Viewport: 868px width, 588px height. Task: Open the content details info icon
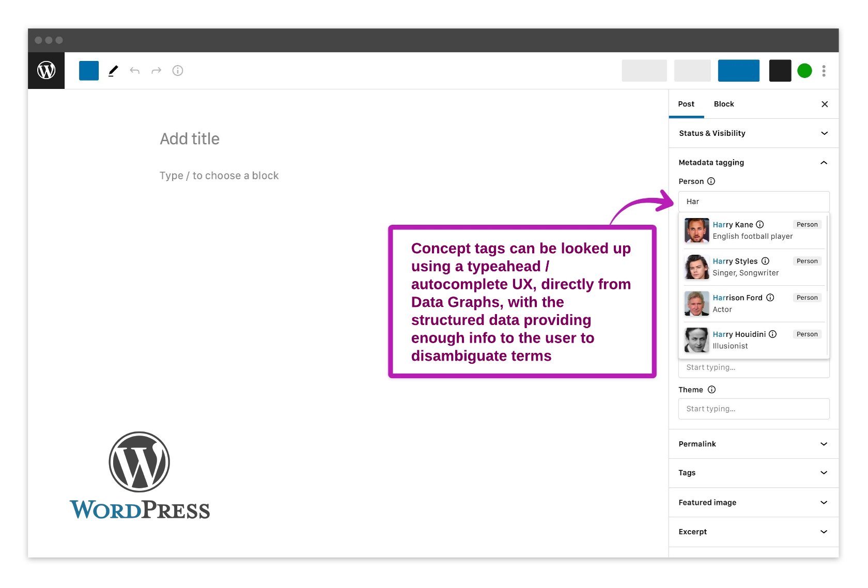178,71
